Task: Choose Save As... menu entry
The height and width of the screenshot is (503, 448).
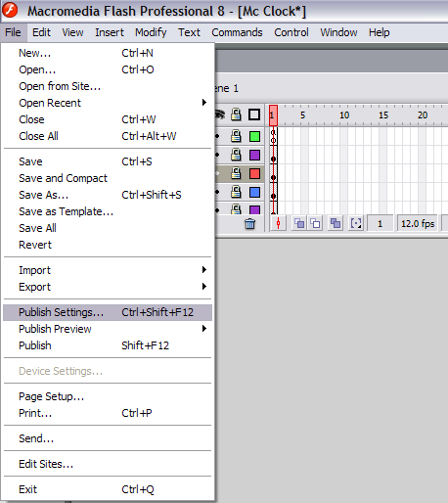Action: (108, 195)
